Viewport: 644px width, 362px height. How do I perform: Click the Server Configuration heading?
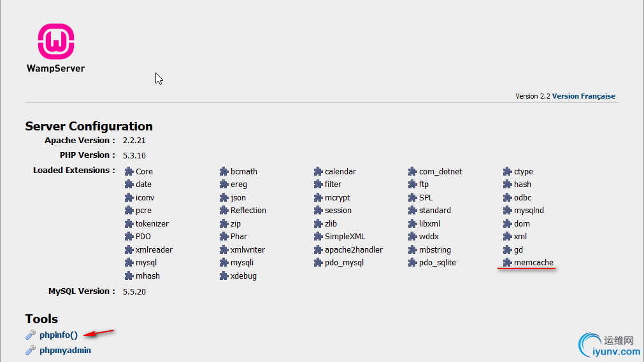coord(89,126)
